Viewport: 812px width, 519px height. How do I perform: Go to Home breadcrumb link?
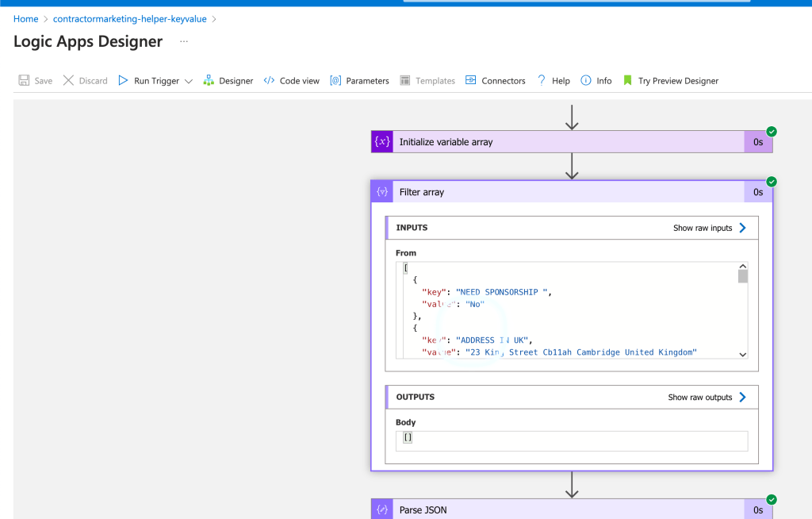click(x=26, y=19)
